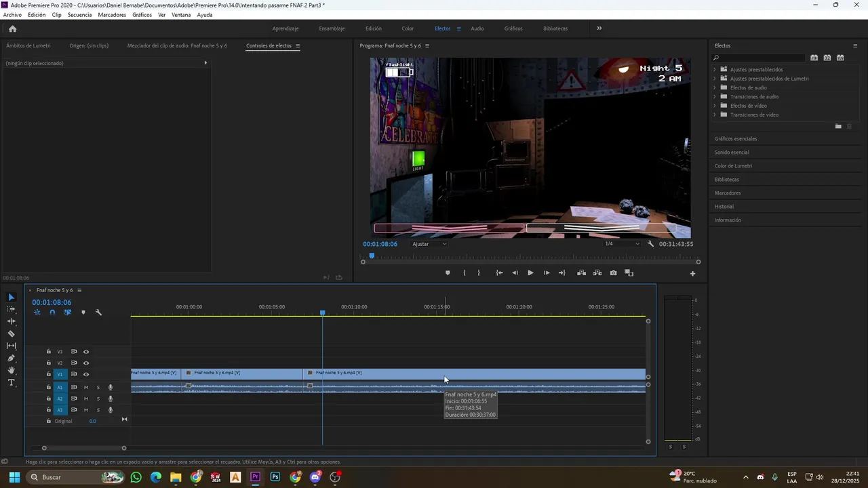The image size is (868, 488).
Task: Open the Comparison View button
Action: (x=629, y=273)
